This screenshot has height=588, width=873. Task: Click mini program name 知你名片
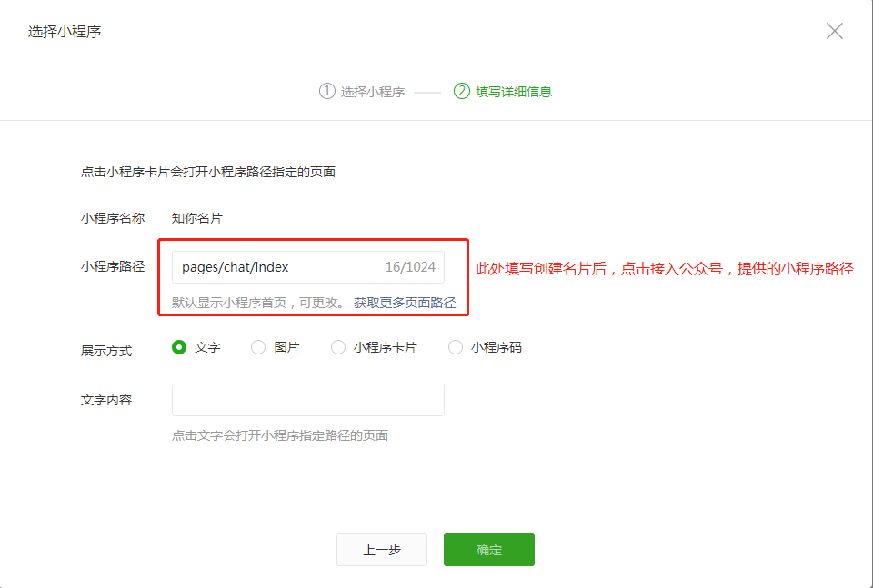(197, 218)
